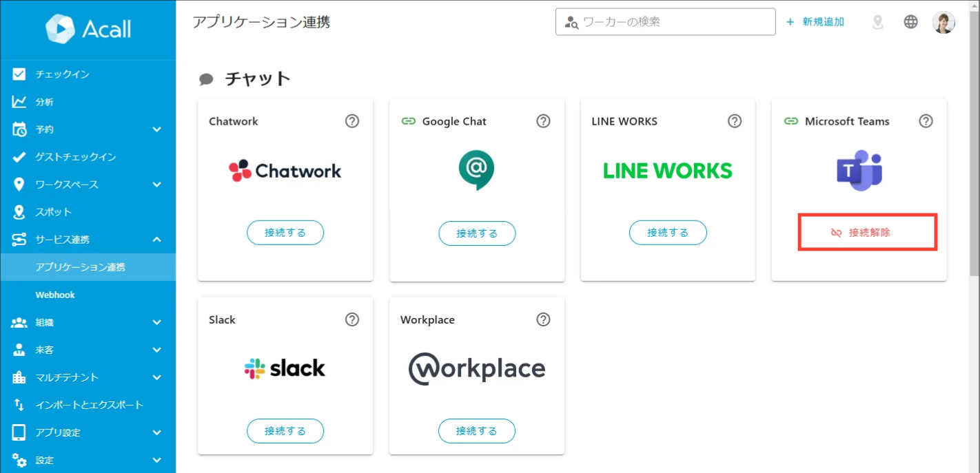980x473 pixels.
Task: Open help icon on Chatwork card
Action: (x=352, y=121)
